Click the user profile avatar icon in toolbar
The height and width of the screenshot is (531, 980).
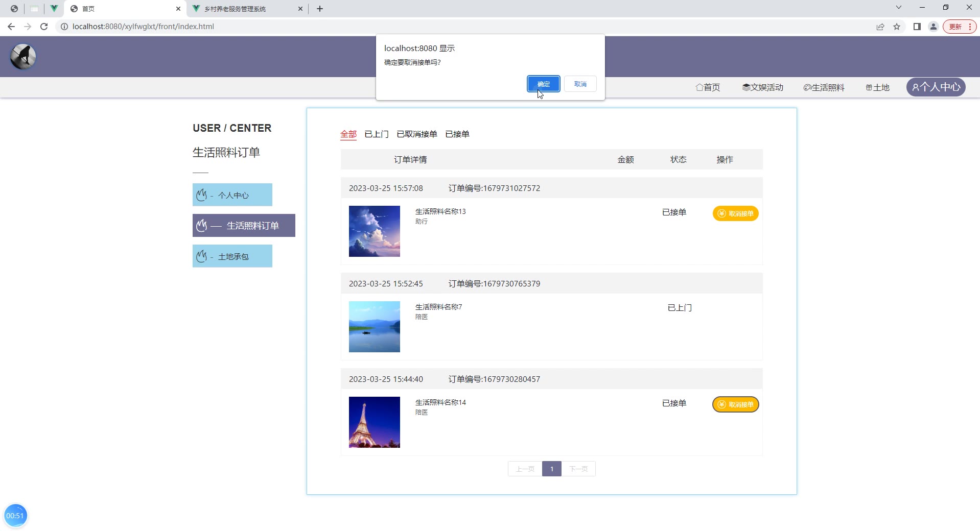pyautogui.click(x=933, y=27)
